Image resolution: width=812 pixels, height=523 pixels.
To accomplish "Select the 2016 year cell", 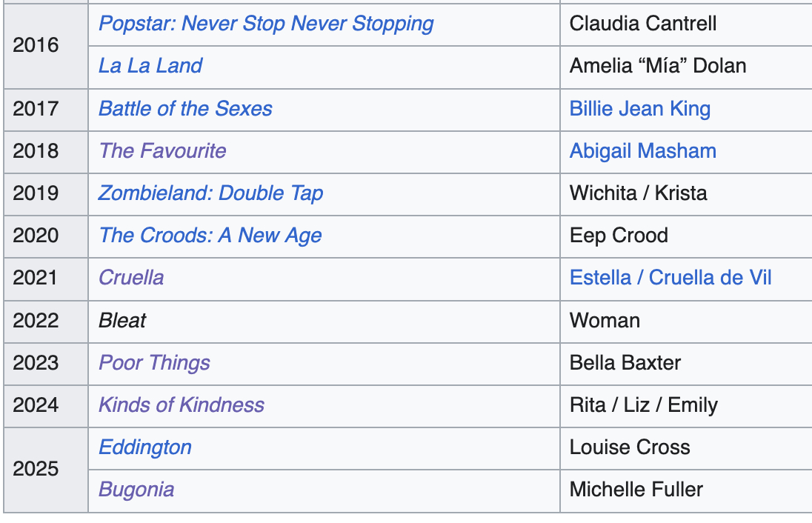I will pos(36,45).
